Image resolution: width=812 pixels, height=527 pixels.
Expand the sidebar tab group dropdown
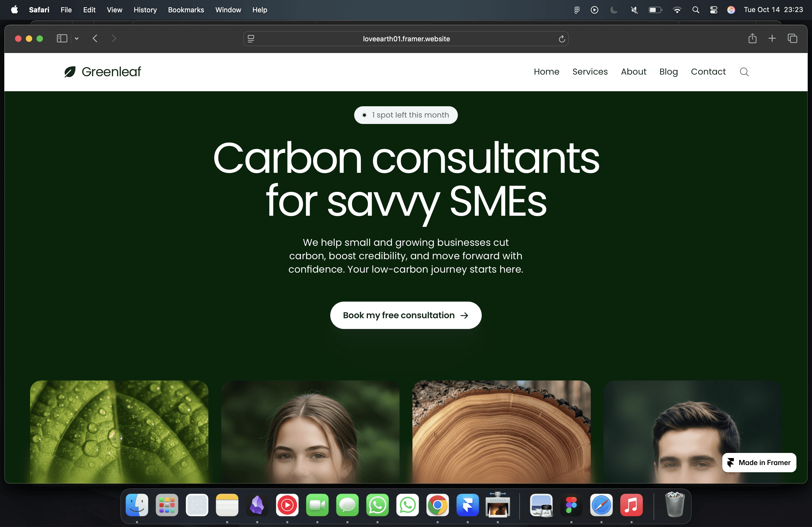[77, 39]
